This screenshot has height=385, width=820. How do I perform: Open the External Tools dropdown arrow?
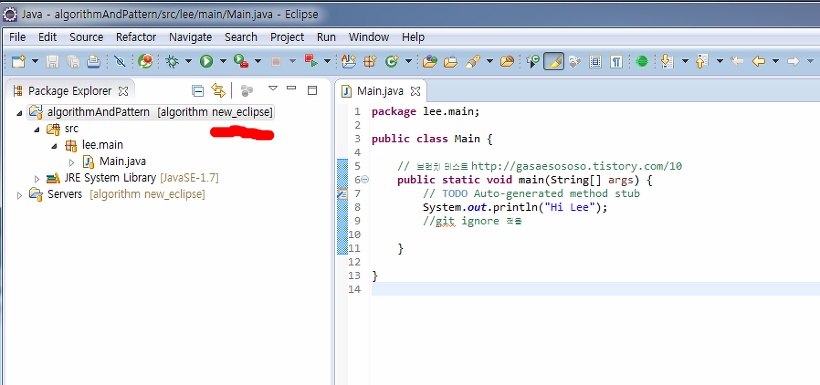pos(257,62)
